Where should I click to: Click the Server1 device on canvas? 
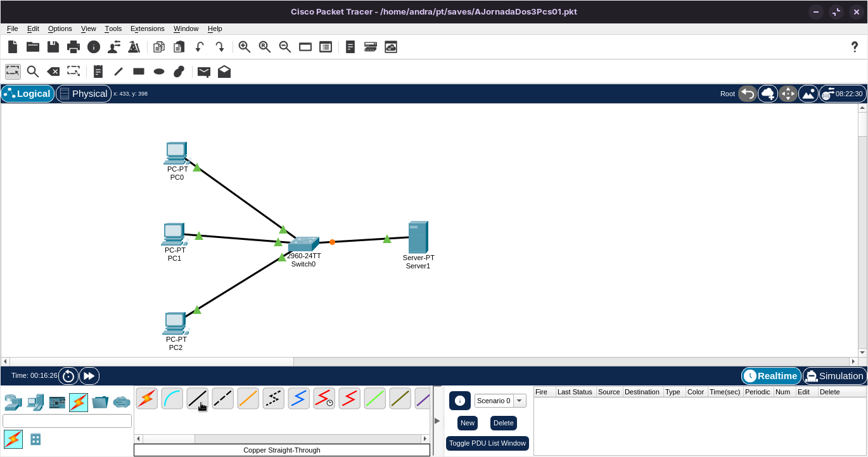(418, 237)
